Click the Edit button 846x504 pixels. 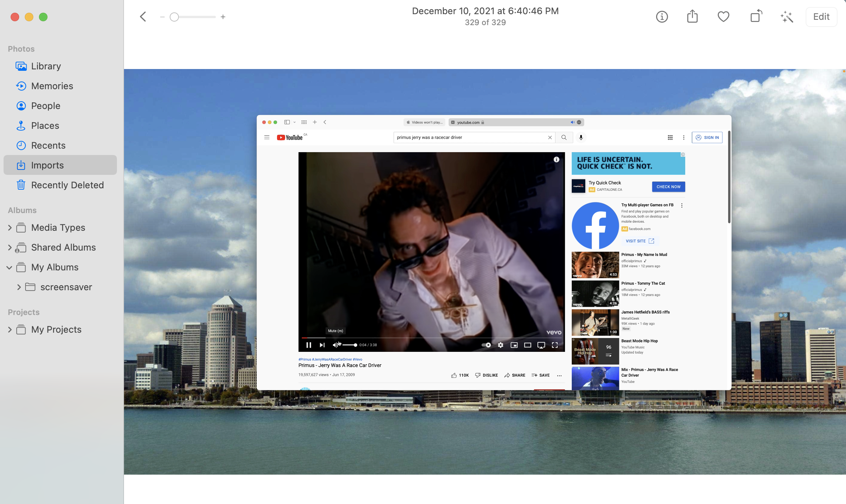821,17
